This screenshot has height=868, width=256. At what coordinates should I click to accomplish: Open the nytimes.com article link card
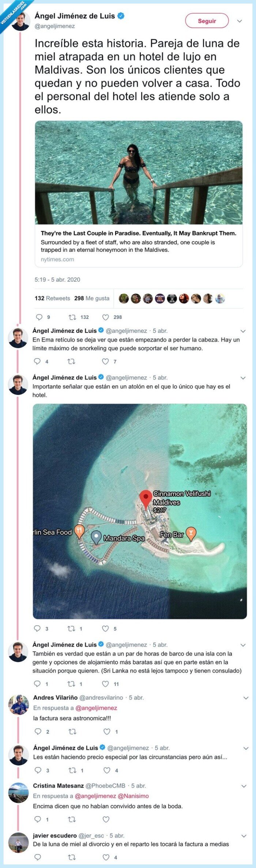point(139,194)
